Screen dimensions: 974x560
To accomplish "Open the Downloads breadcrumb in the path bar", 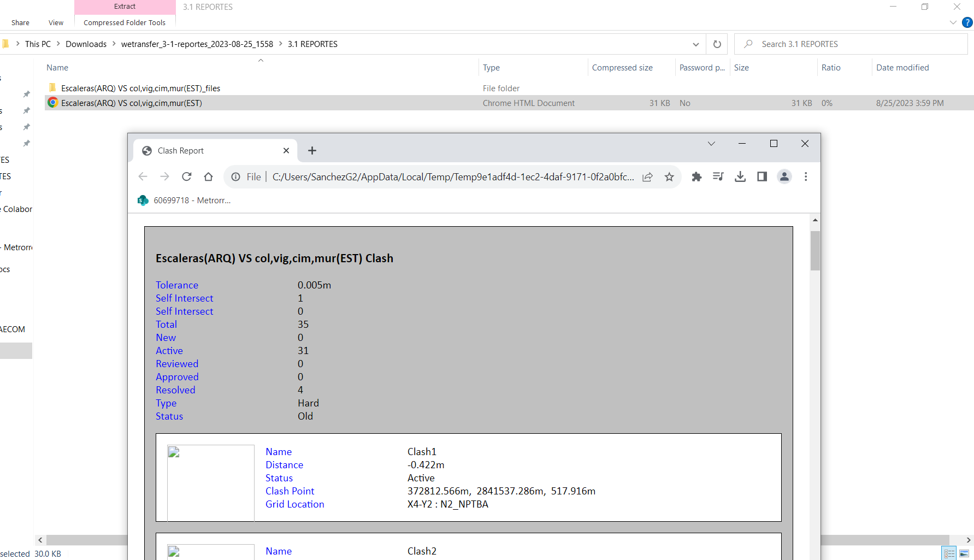I will (x=86, y=44).
